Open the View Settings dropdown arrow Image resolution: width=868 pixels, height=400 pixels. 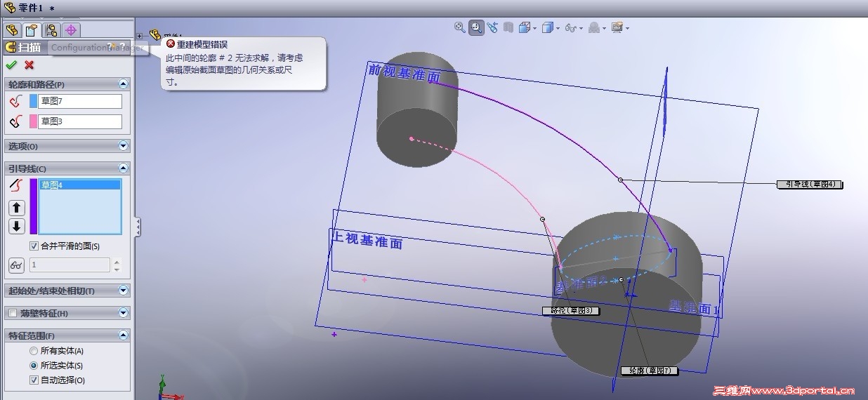coord(627,29)
